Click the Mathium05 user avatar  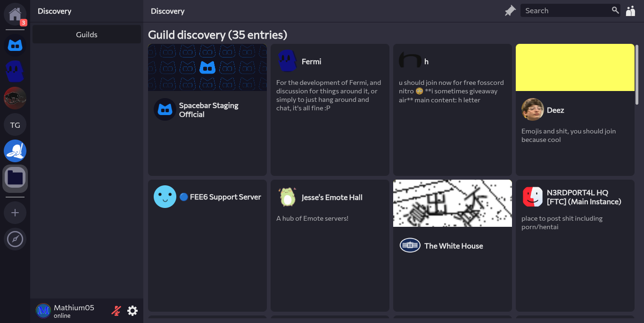(x=43, y=311)
